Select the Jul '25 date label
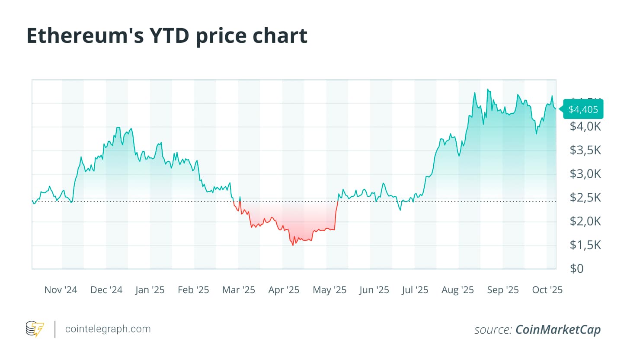Screen dimensions: 627x364 [415, 290]
